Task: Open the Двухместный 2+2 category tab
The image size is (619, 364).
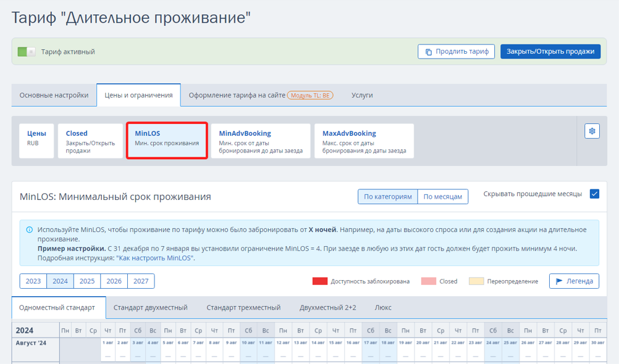Action: [x=327, y=308]
